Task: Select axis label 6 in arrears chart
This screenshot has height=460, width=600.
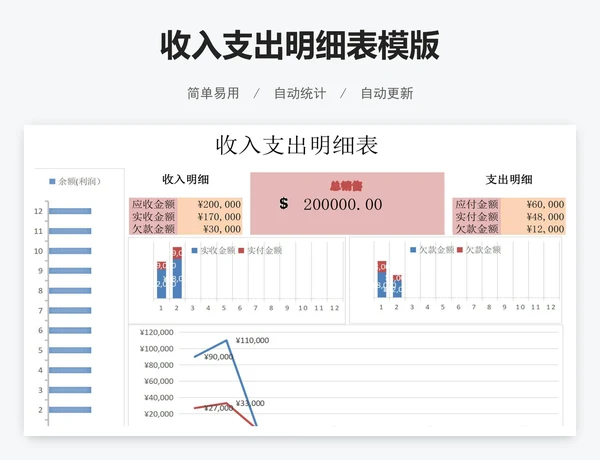Action: [x=458, y=307]
